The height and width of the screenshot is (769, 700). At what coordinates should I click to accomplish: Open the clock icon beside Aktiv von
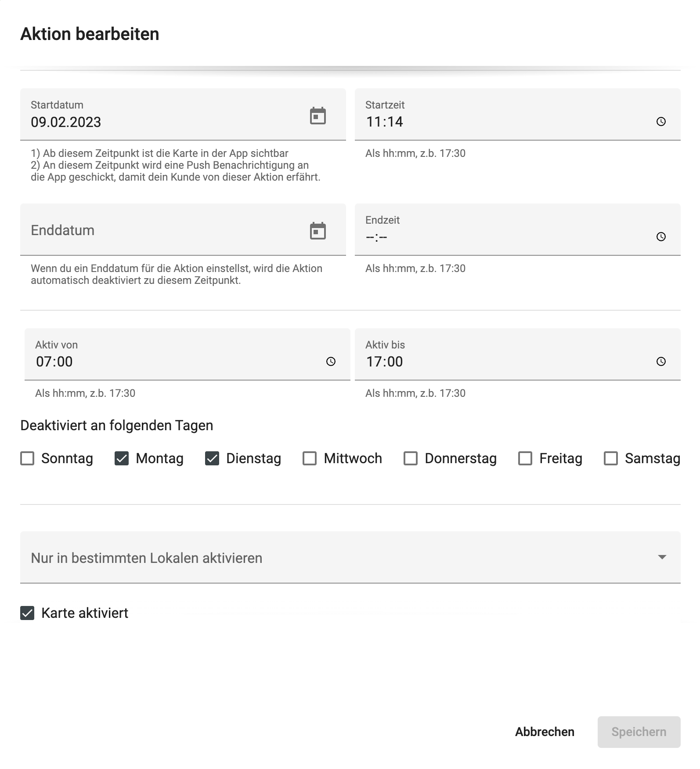click(330, 361)
